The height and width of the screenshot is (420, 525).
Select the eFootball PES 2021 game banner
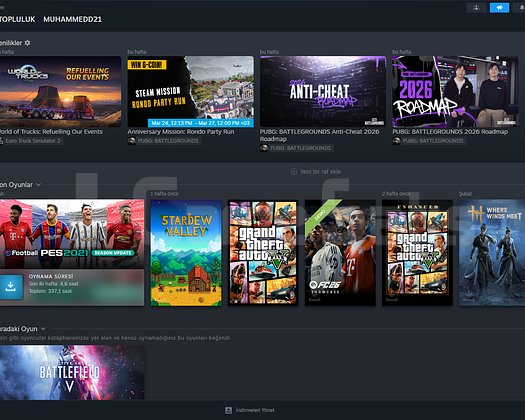72,234
